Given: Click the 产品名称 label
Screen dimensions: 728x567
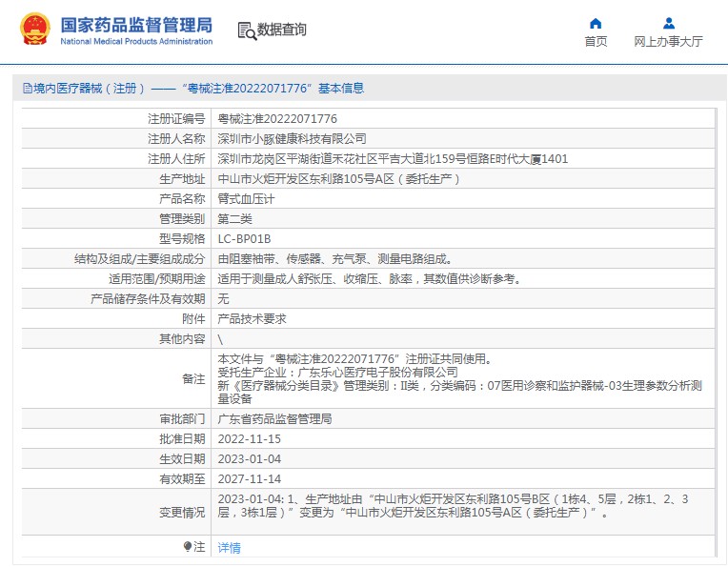Looking at the screenshot, I should tap(182, 199).
